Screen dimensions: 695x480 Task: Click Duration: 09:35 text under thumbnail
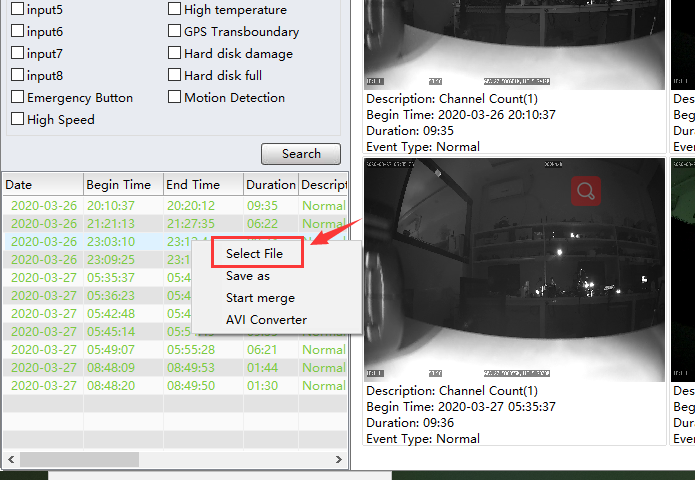[x=410, y=131]
